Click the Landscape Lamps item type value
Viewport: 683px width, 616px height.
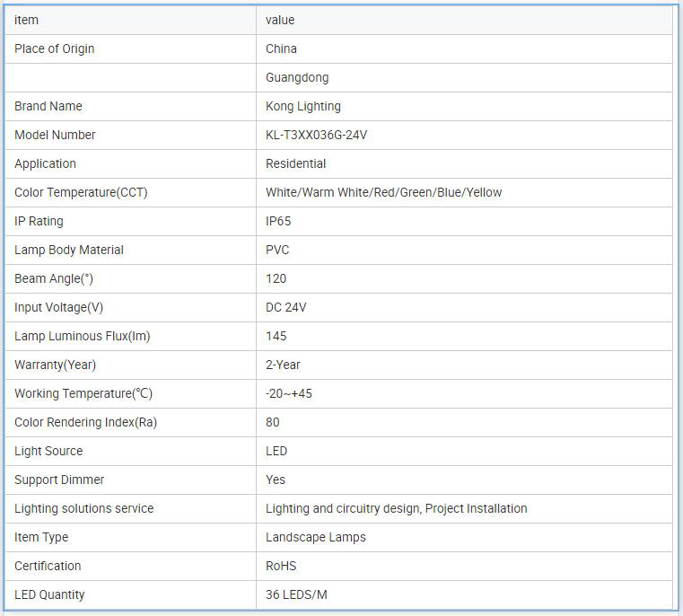pyautogui.click(x=316, y=537)
